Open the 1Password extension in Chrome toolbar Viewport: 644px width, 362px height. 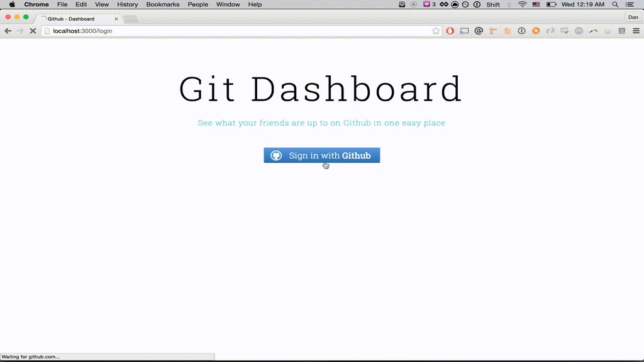point(521,31)
